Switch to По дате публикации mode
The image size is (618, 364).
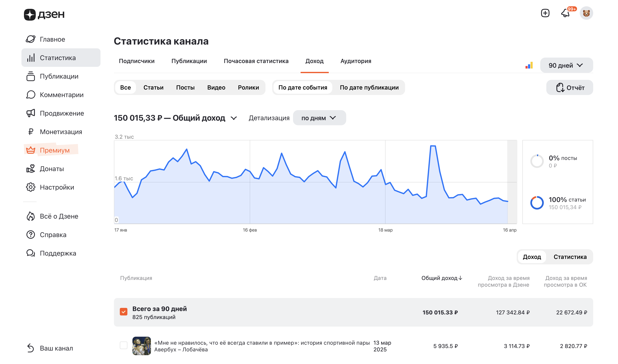tap(369, 88)
